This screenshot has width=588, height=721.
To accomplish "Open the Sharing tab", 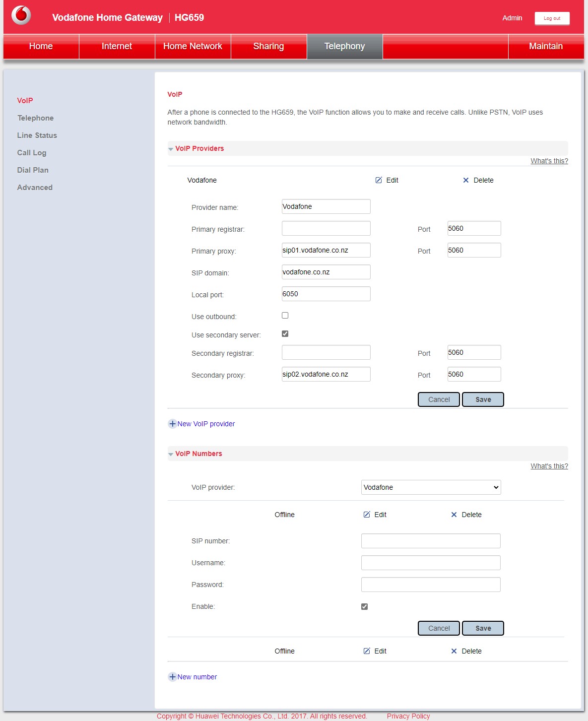I will click(x=269, y=46).
